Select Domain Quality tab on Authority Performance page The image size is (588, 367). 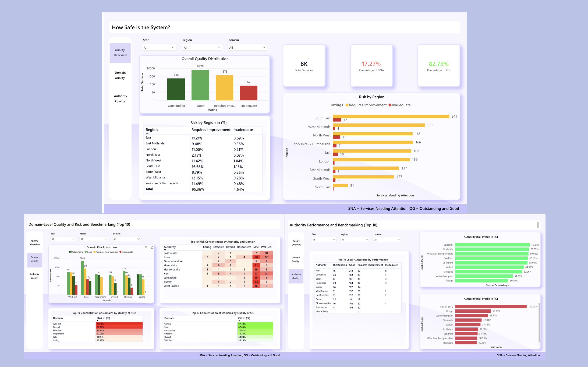(296, 259)
